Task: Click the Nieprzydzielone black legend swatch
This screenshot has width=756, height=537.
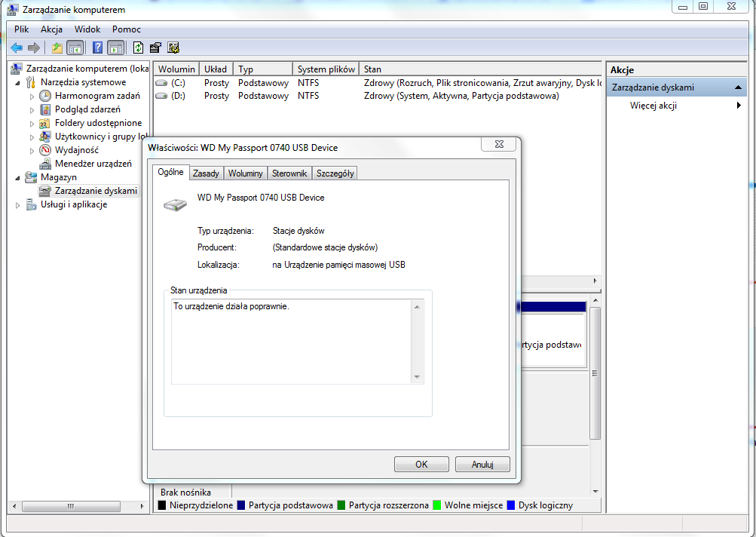Action: pyautogui.click(x=162, y=505)
